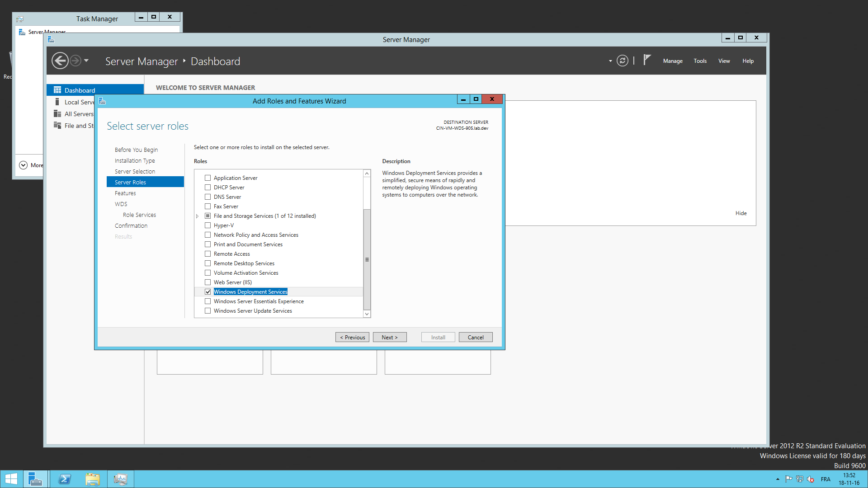Click the network icon in system tray
The width and height of the screenshot is (868, 488).
[799, 479]
